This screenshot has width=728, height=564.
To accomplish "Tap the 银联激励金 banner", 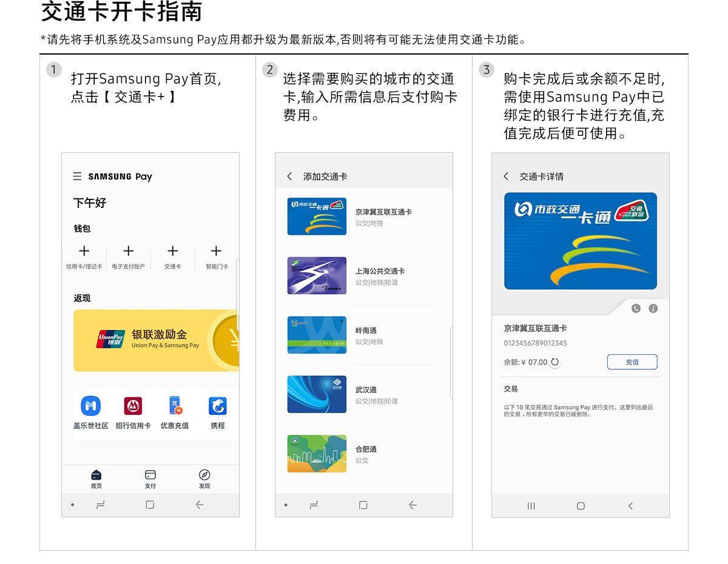I will [157, 340].
